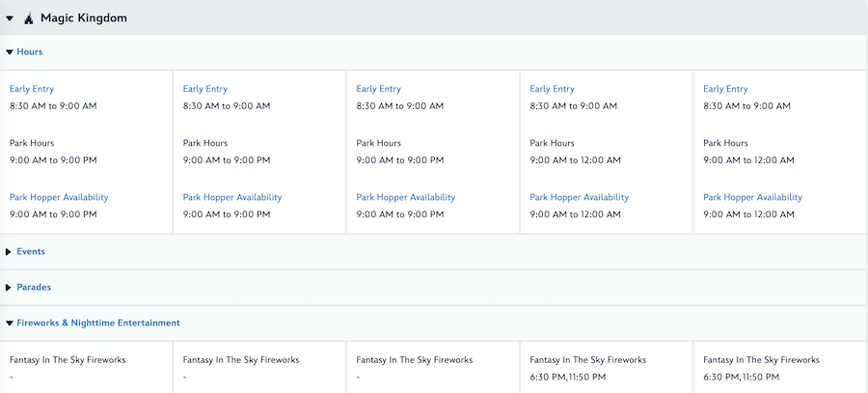Click the Hours section label

[30, 52]
